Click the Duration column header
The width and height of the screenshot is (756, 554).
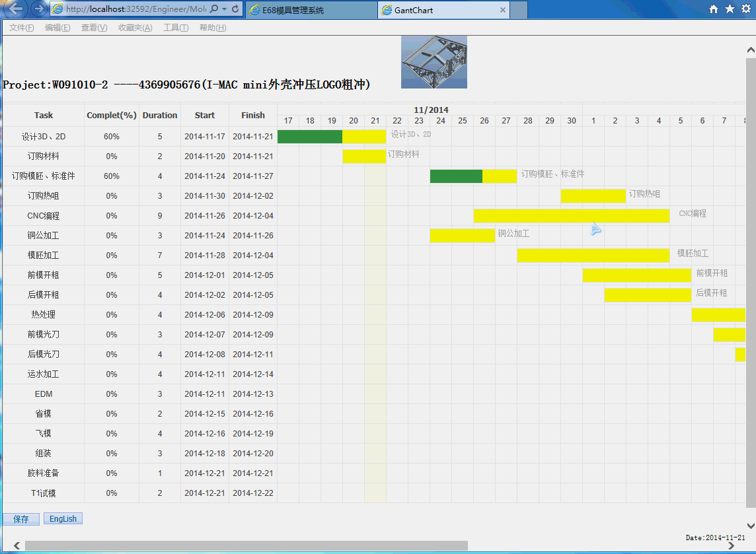pos(159,115)
